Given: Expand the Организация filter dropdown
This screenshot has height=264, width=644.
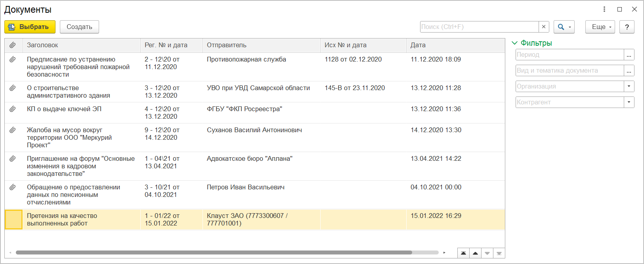Looking at the screenshot, I should (629, 86).
